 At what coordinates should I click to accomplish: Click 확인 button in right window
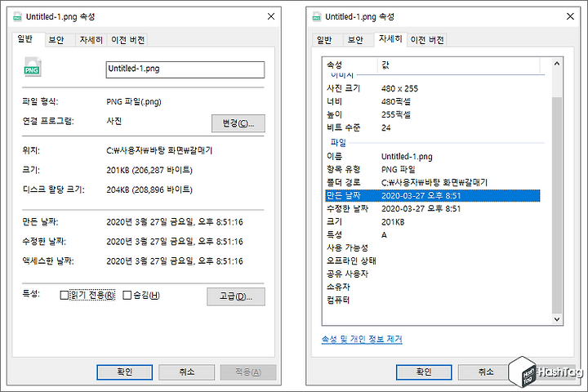pos(424,372)
